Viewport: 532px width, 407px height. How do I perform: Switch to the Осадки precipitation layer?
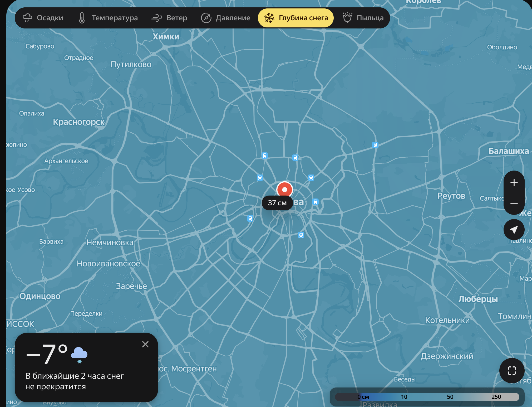[43, 18]
